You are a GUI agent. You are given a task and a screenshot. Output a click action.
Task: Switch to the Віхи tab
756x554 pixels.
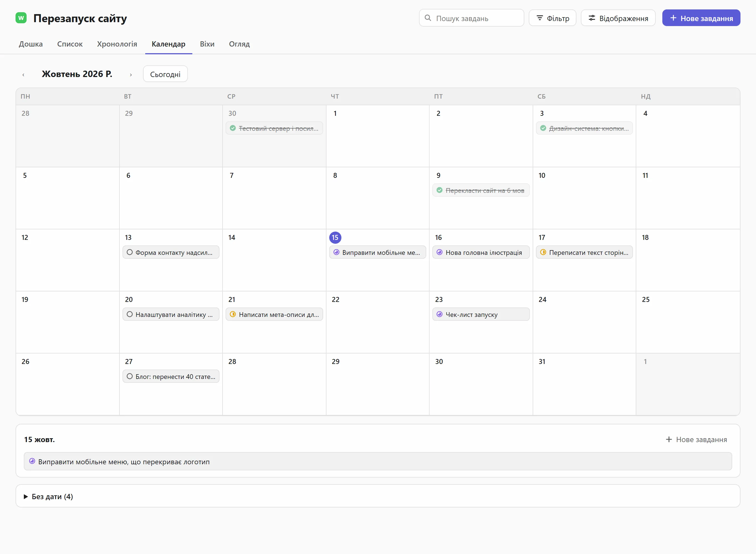(207, 44)
